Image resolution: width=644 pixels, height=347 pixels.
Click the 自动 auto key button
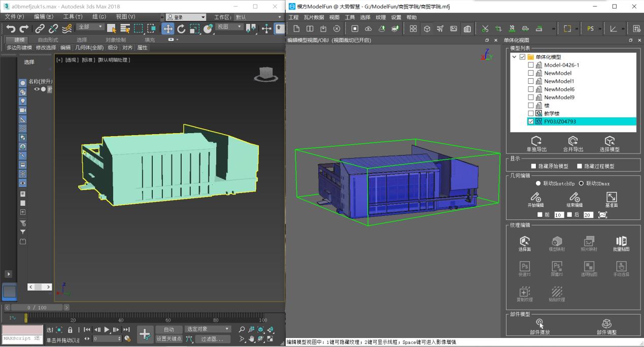coord(168,330)
